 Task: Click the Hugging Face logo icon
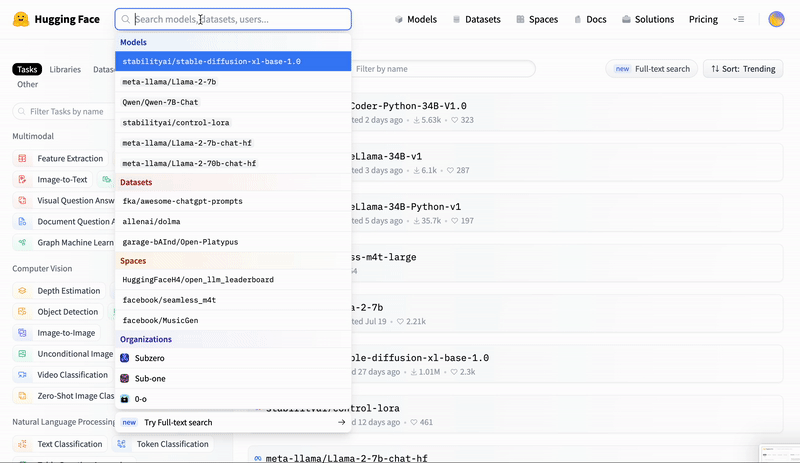[x=20, y=19]
